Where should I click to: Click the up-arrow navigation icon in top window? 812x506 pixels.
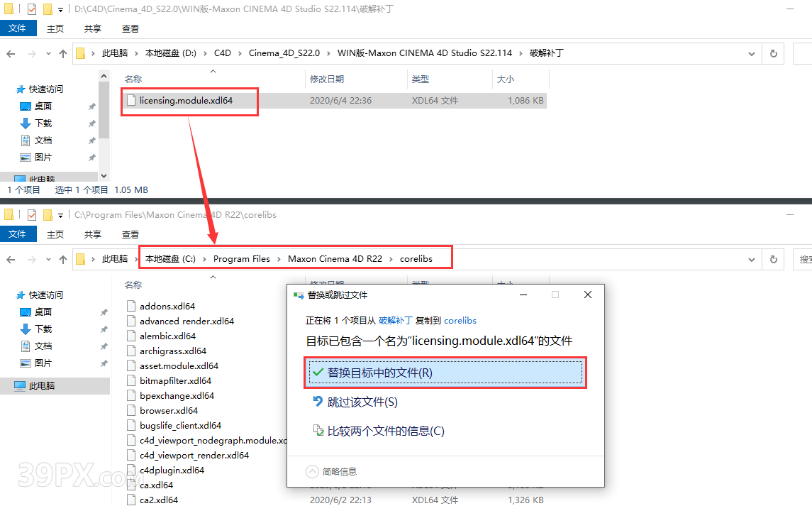click(x=63, y=53)
